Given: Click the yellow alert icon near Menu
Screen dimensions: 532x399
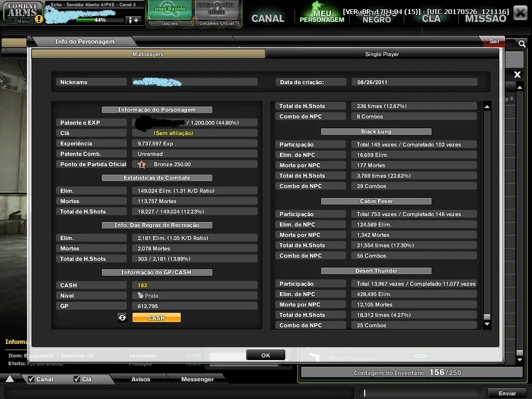Looking at the screenshot, I should pos(39,19).
